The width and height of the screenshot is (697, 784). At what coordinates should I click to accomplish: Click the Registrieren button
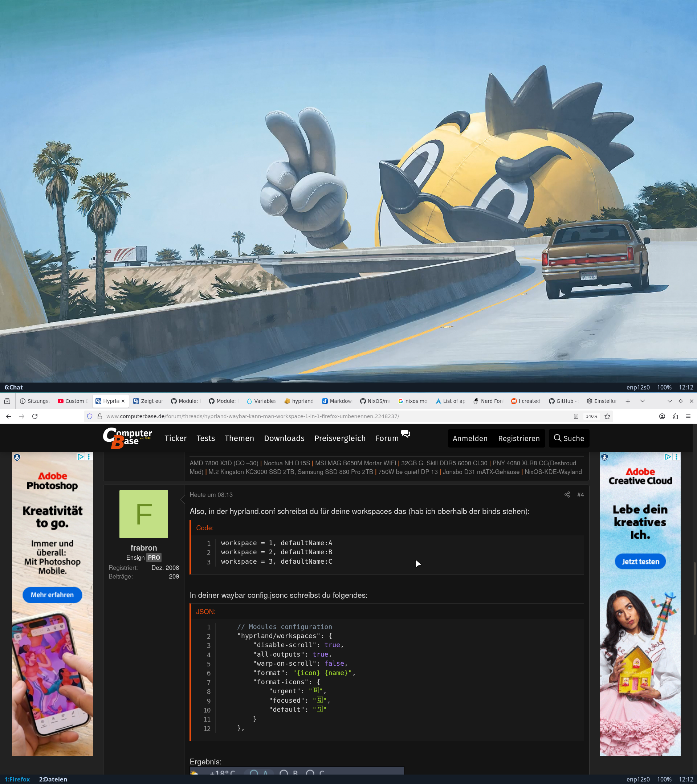519,438
